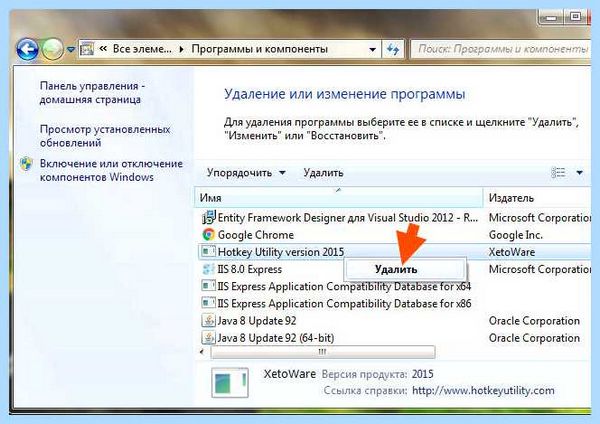Image resolution: width=600 pixels, height=424 pixels.
Task: Click «Google Inc.» publisher cell
Action: point(515,235)
